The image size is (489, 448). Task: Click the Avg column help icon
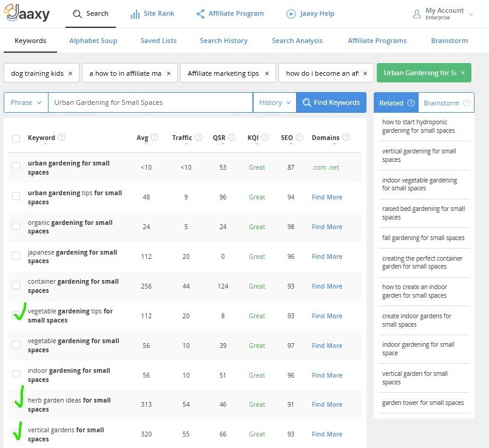point(155,137)
